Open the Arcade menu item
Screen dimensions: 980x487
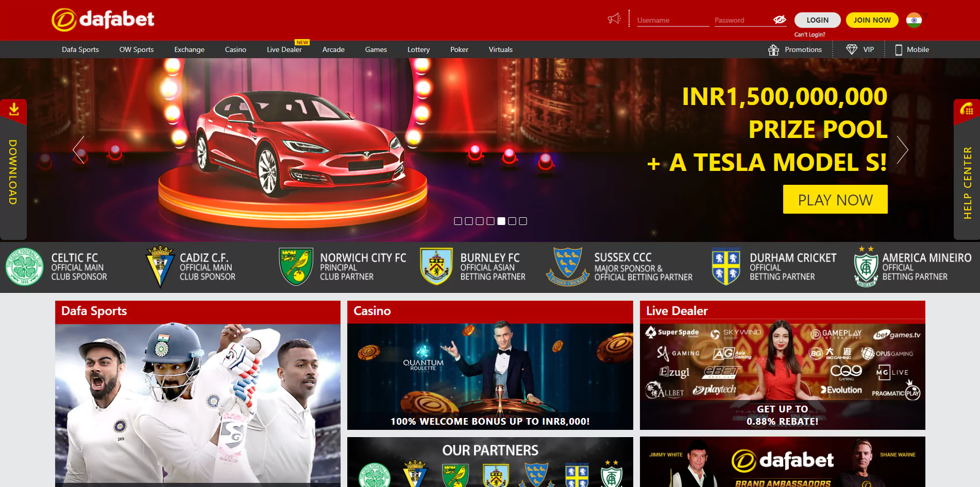point(333,49)
